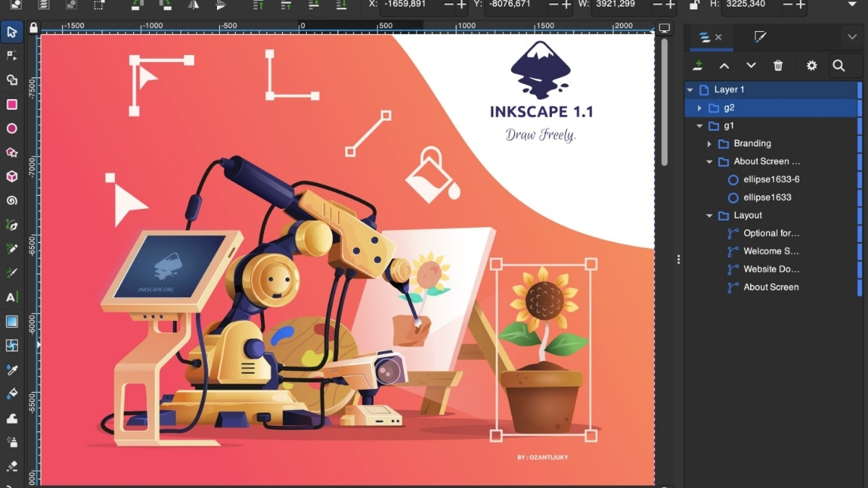Switch to the second docked panel tab
Viewport: 868px width, 488px height.
pyautogui.click(x=762, y=37)
